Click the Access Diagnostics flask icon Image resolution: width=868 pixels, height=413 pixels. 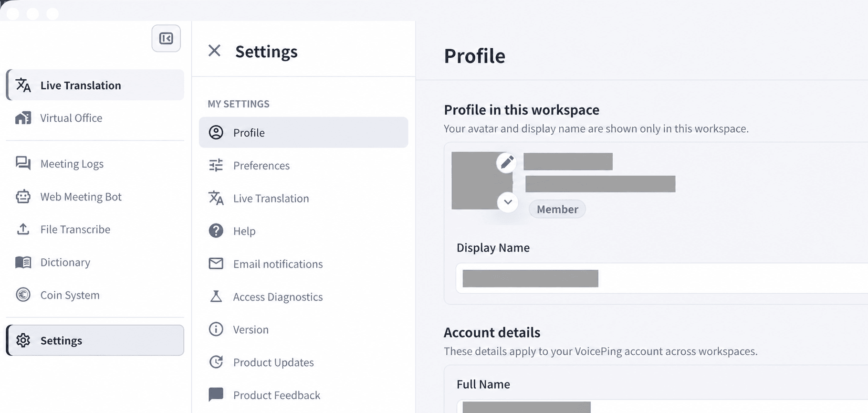click(x=216, y=297)
